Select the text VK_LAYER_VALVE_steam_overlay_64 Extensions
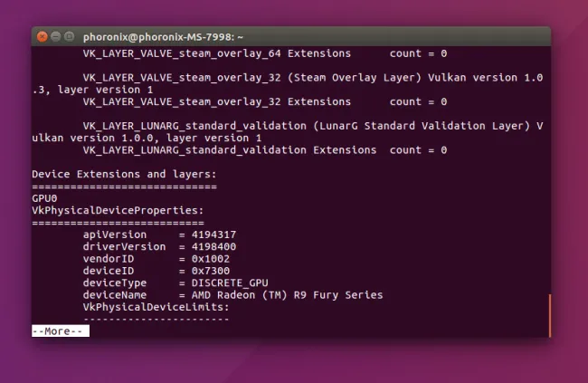The width and height of the screenshot is (588, 383). coord(217,53)
